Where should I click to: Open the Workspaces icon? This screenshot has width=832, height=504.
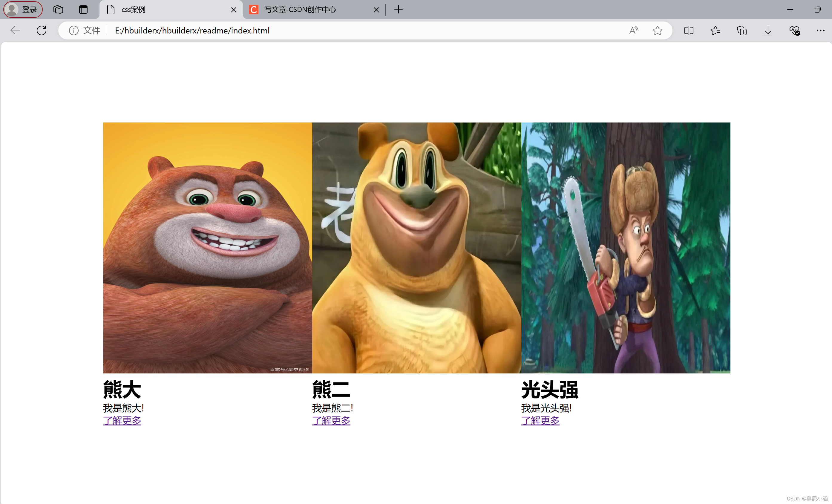pos(58,10)
